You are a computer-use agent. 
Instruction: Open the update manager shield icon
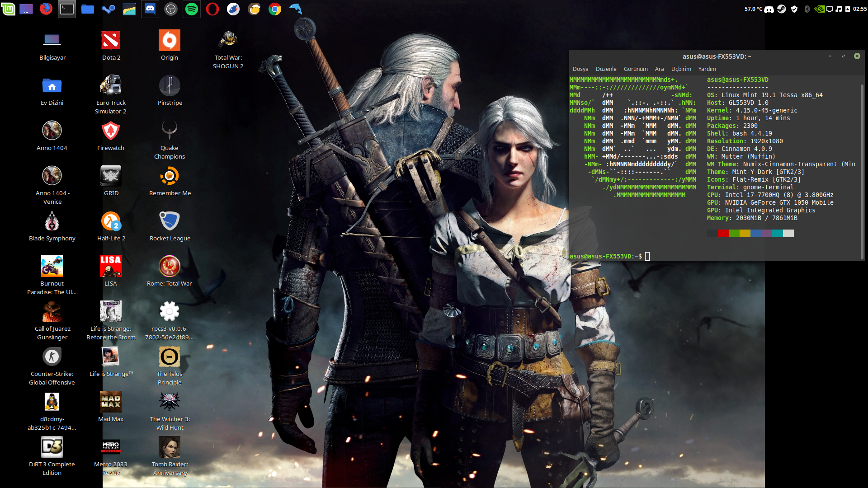(x=794, y=9)
